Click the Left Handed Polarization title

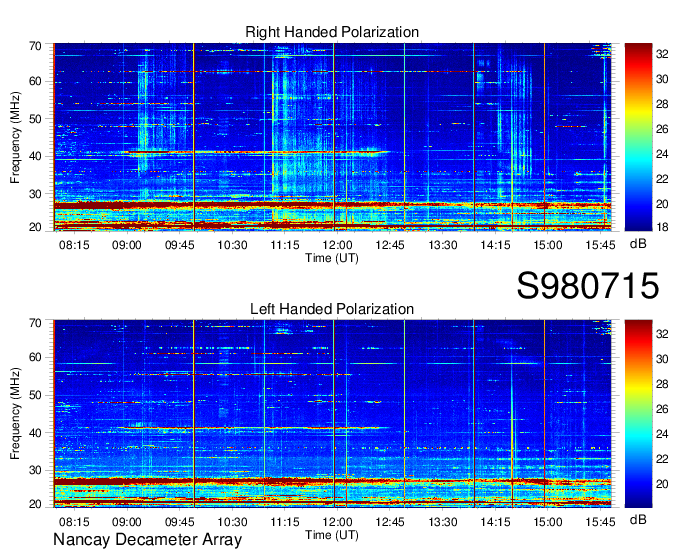pos(332,309)
